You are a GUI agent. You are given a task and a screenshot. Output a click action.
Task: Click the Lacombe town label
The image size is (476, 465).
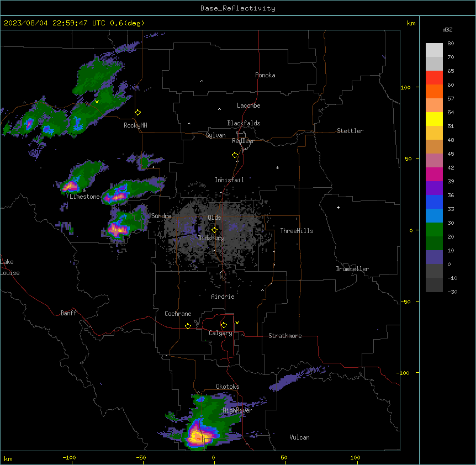(248, 105)
